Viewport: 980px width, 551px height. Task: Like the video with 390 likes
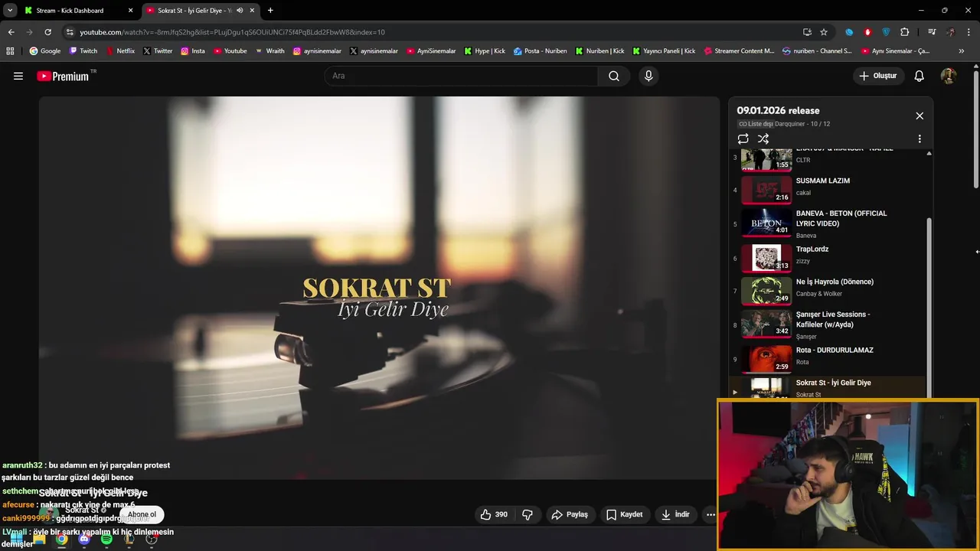click(494, 514)
